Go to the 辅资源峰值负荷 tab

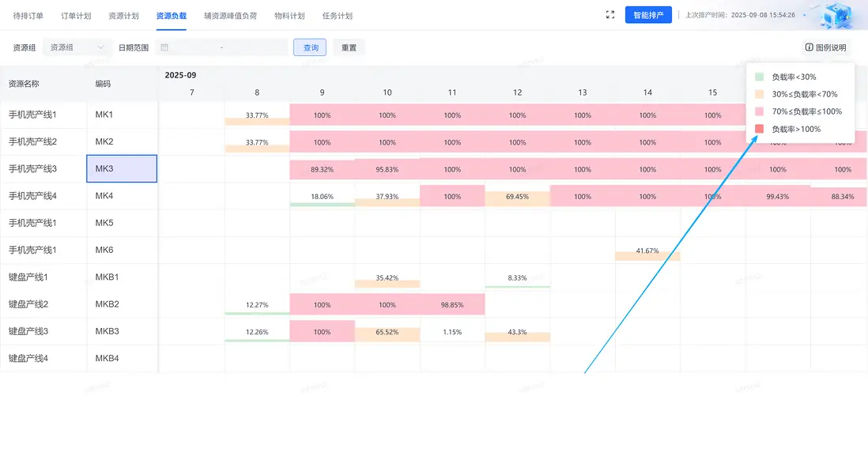[230, 16]
